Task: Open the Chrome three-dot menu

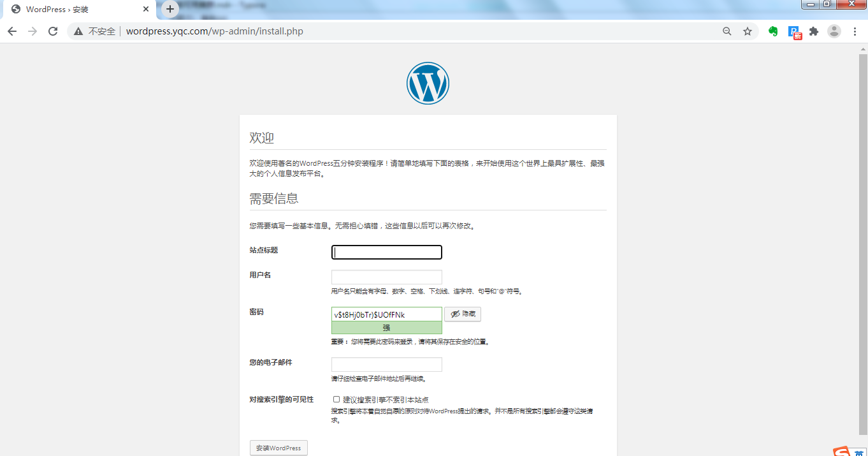Action: pyautogui.click(x=855, y=31)
